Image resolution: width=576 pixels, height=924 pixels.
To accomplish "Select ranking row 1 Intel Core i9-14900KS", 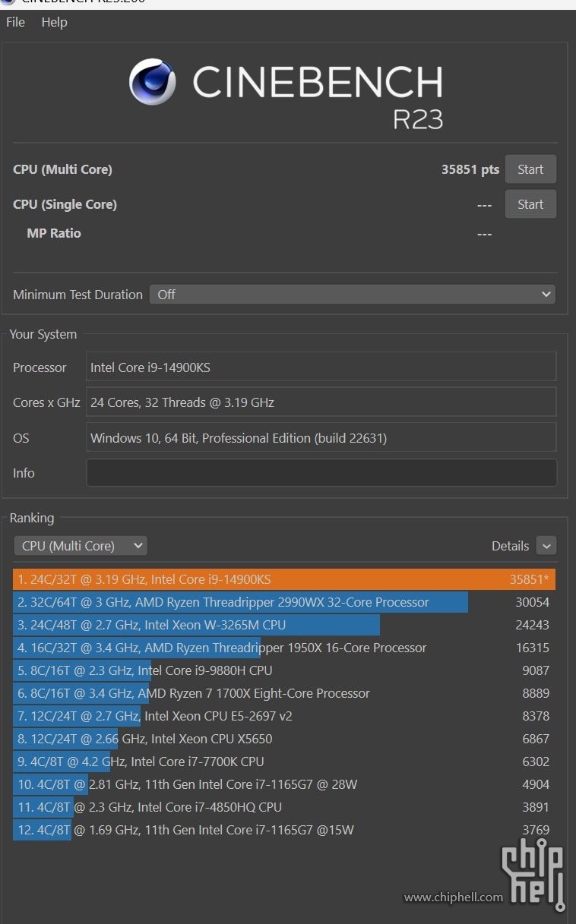I will click(284, 579).
